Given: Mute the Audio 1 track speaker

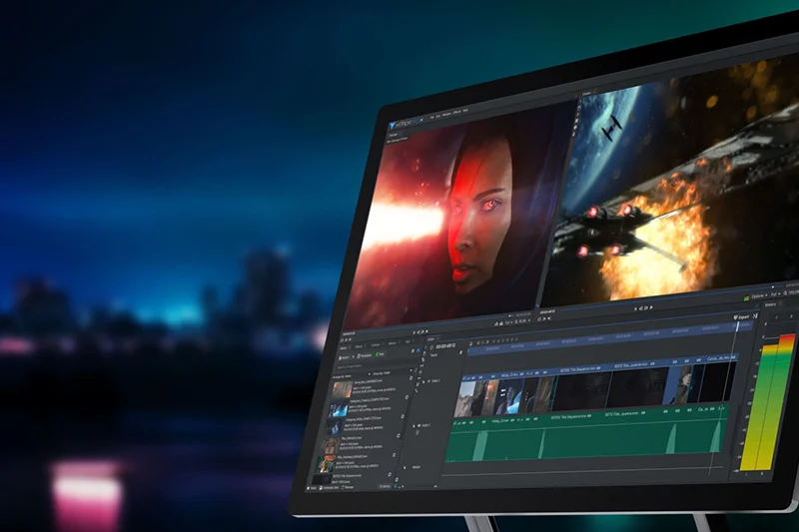Looking at the screenshot, I should coord(418,425).
